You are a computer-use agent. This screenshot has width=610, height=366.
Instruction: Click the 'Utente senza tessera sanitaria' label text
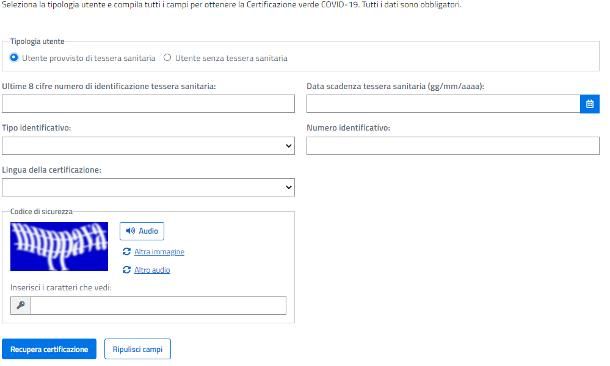pyautogui.click(x=231, y=58)
